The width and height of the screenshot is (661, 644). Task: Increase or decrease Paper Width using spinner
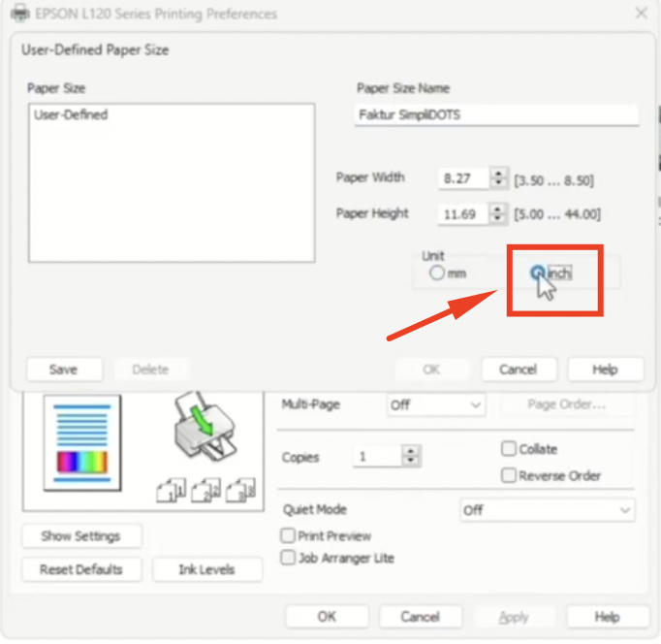499,178
